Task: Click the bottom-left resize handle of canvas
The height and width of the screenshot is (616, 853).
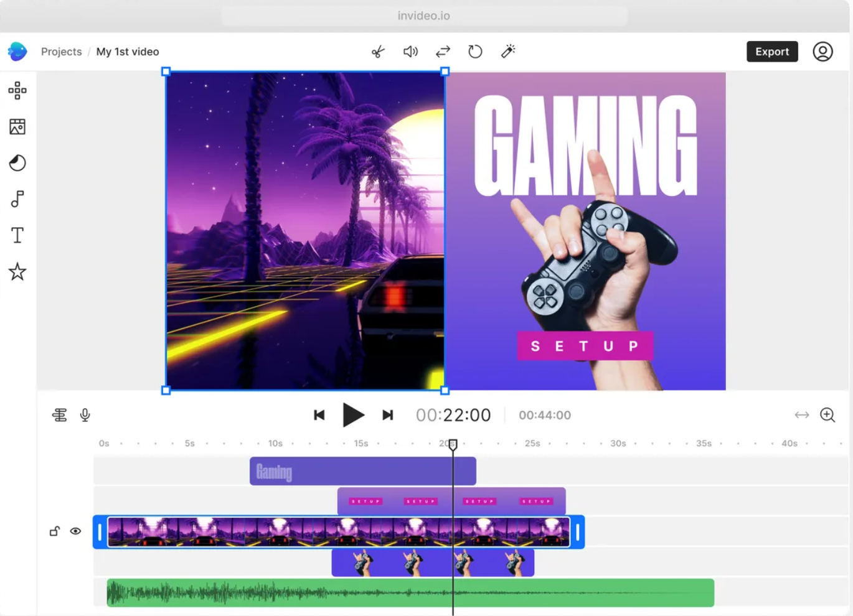Action: (166, 390)
